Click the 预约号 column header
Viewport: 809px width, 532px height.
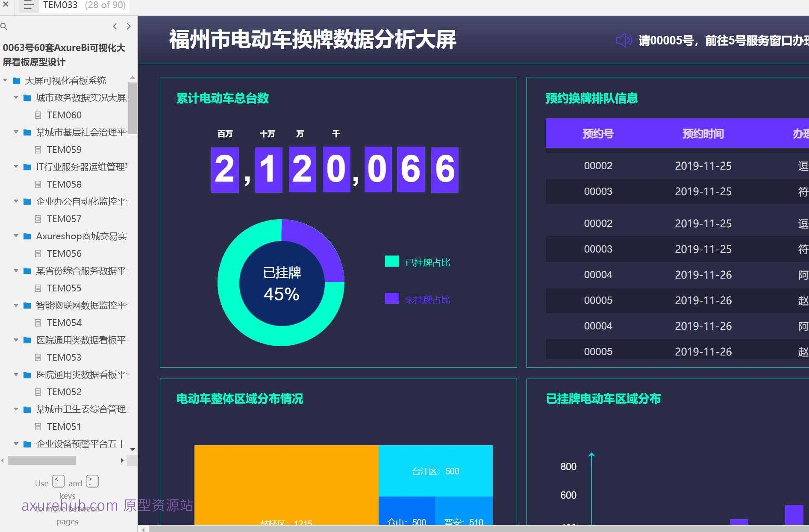(598, 134)
